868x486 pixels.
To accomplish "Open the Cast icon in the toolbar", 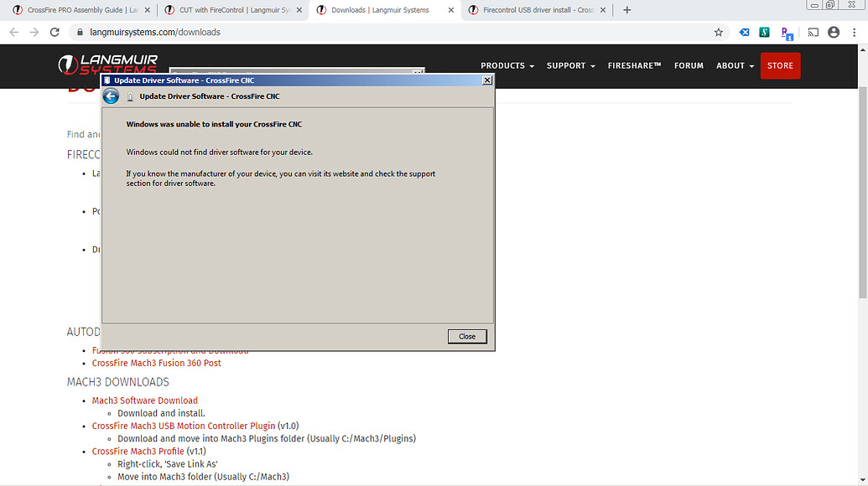I will (x=811, y=32).
